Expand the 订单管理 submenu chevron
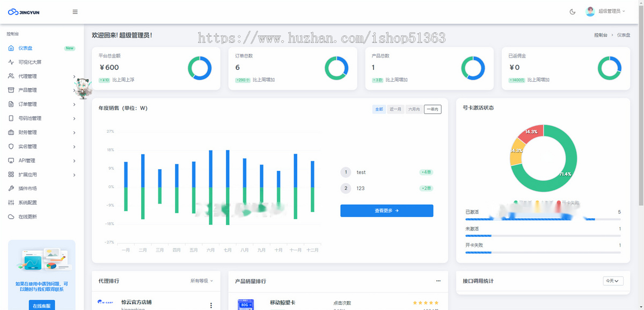The image size is (644, 310). click(x=74, y=104)
